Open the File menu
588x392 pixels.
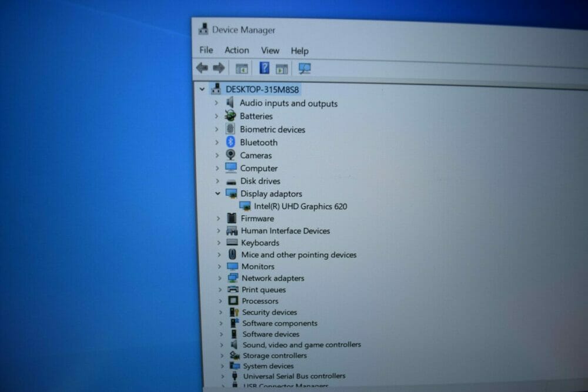[x=206, y=50]
